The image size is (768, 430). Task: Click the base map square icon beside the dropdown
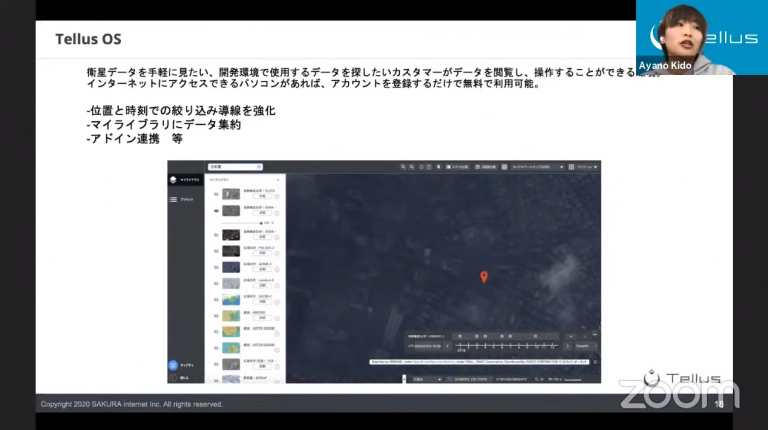[x=504, y=167]
